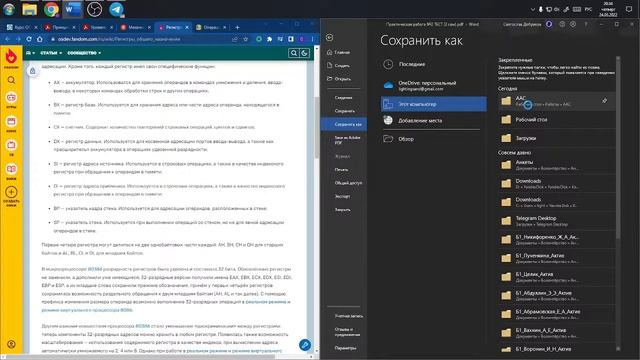Go back in Chrome browser
Viewport: 640px width, 360px height.
point(7,39)
